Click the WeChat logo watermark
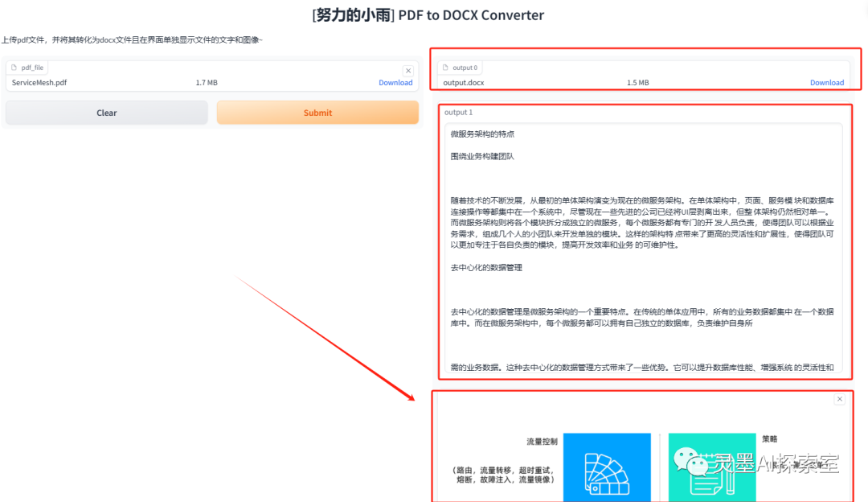The image size is (868, 502). [690, 462]
